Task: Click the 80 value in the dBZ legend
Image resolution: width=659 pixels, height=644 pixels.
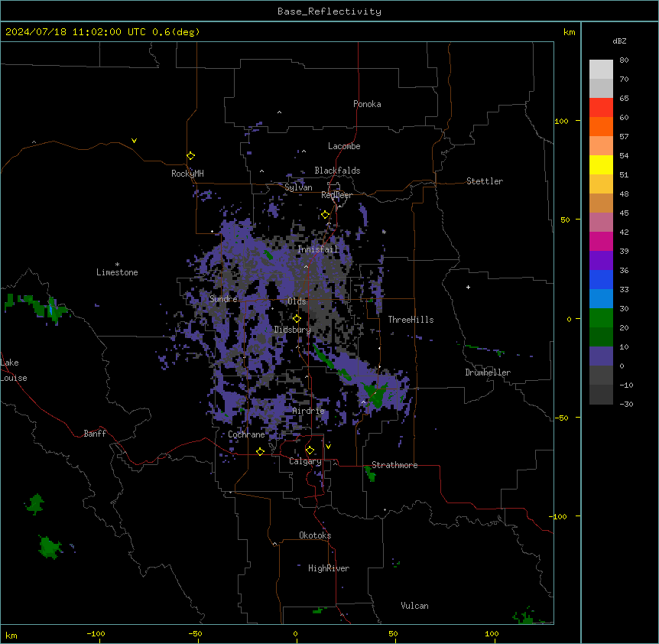Action: coord(624,60)
